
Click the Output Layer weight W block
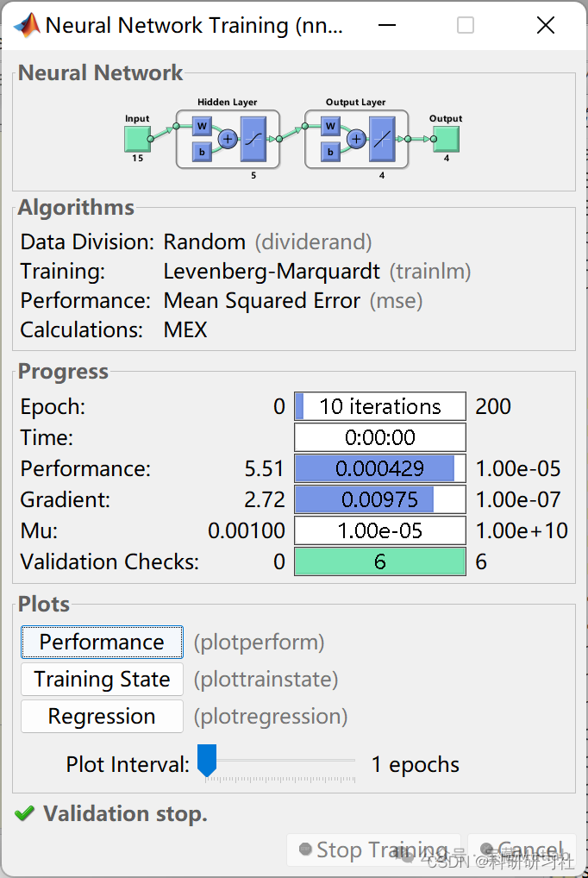pos(330,126)
